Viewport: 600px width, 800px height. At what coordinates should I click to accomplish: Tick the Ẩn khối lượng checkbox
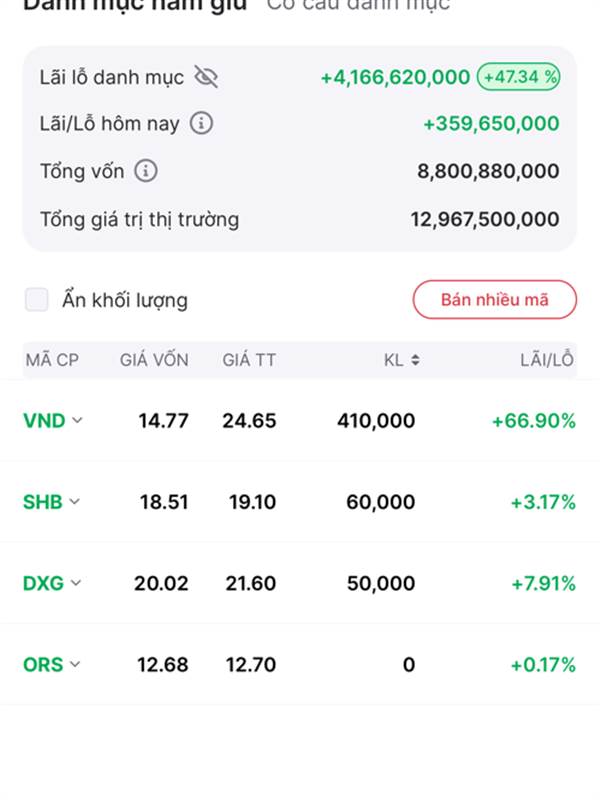37,299
